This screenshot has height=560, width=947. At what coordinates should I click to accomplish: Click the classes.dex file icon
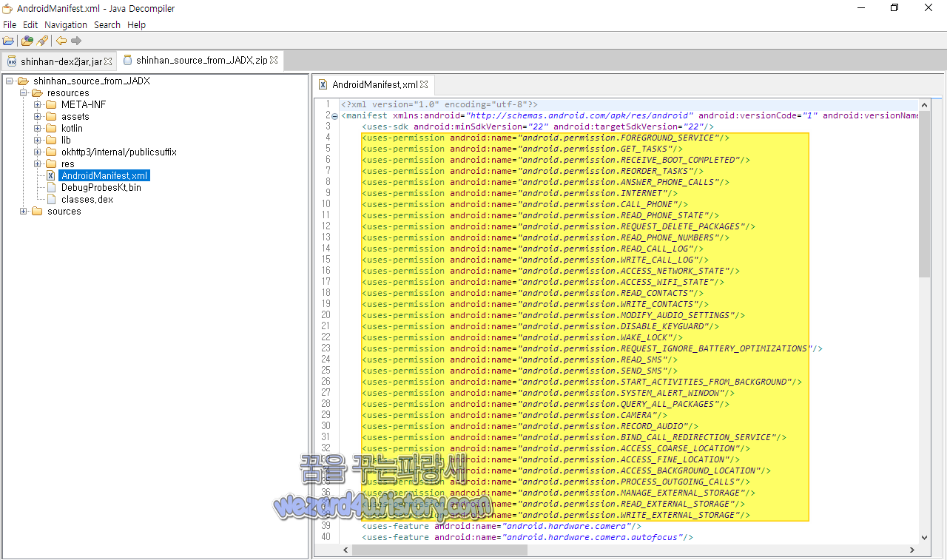[51, 200]
